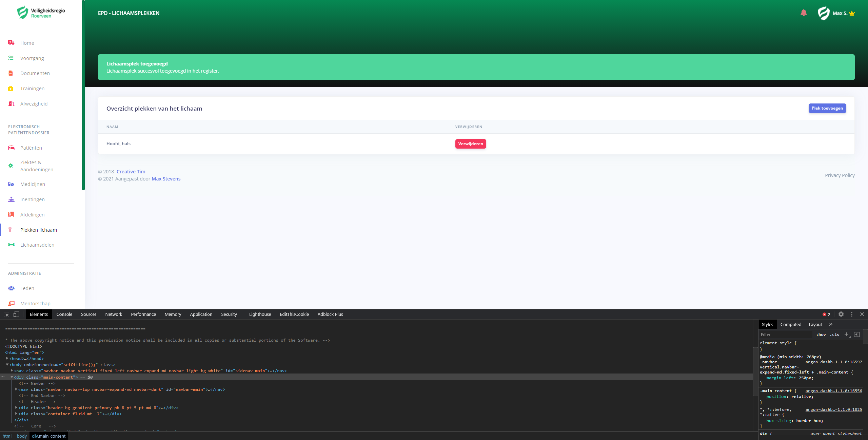Expand the container-fluid mt--7 div
This screenshot has width=868, height=440.
point(16,414)
